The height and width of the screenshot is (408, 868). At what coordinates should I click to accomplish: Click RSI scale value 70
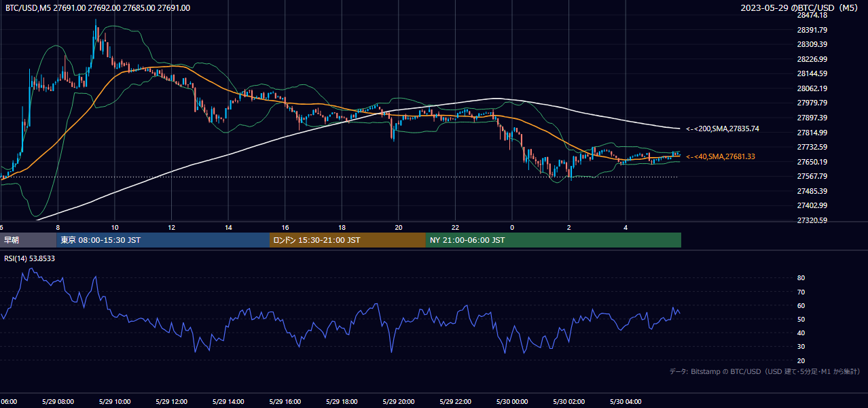tap(801, 292)
